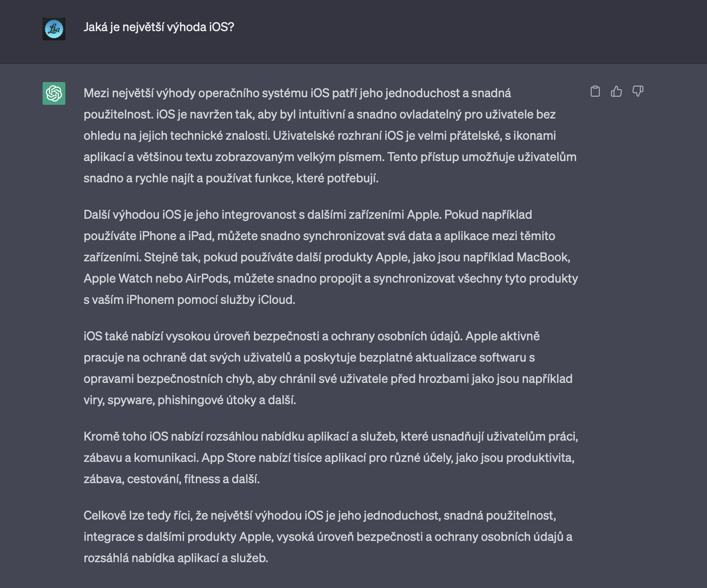The image size is (707, 588).
Task: Click the word "iCloud" in the answer
Action: pyautogui.click(x=276, y=300)
